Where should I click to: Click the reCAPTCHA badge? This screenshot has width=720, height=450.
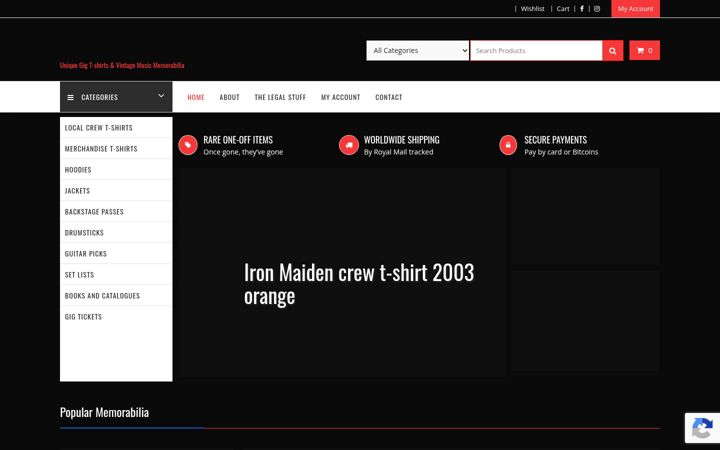pos(702,428)
